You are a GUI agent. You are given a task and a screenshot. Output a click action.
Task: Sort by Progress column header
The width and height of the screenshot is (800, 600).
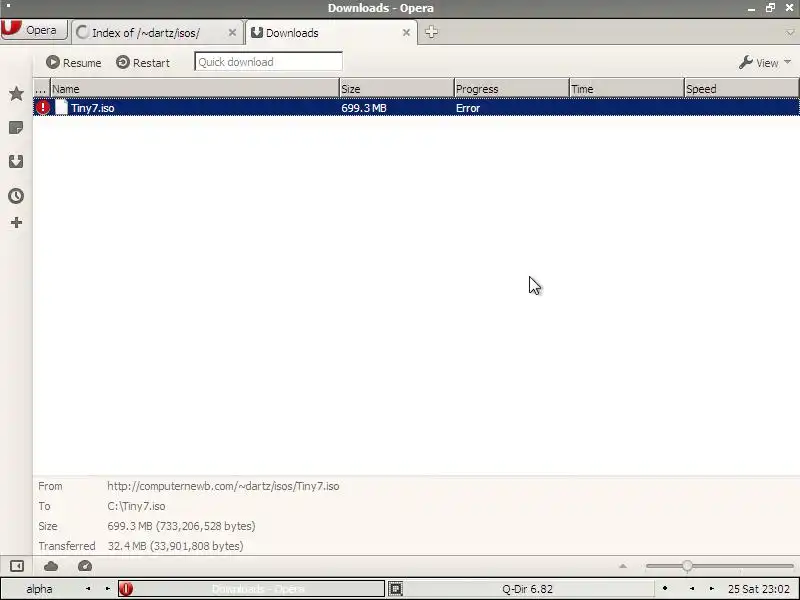(511, 88)
